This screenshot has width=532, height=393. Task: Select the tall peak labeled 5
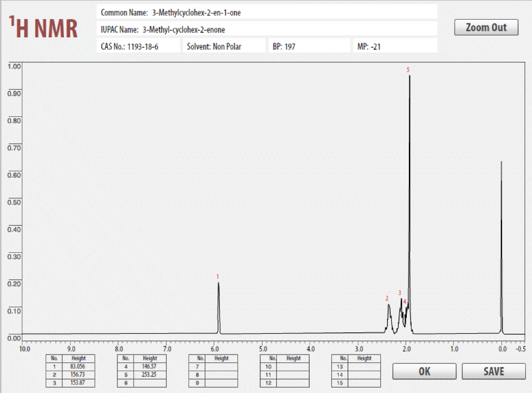pyautogui.click(x=409, y=83)
